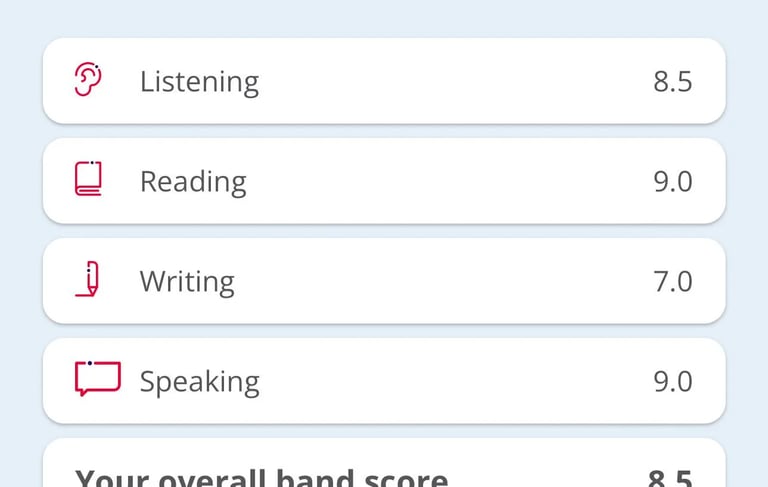
Task: Click the pen icon next to Writing
Action: coord(87,279)
